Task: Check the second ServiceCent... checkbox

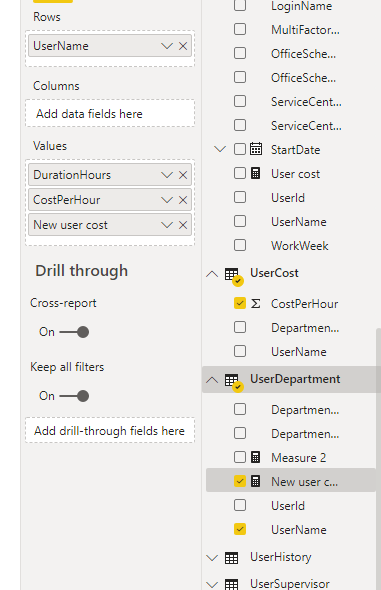Action: tap(240, 125)
